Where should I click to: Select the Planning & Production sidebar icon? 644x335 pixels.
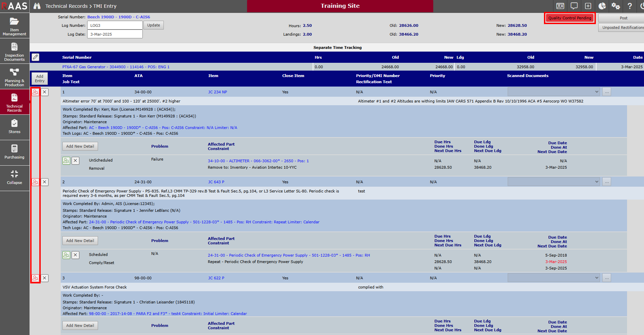point(15,76)
